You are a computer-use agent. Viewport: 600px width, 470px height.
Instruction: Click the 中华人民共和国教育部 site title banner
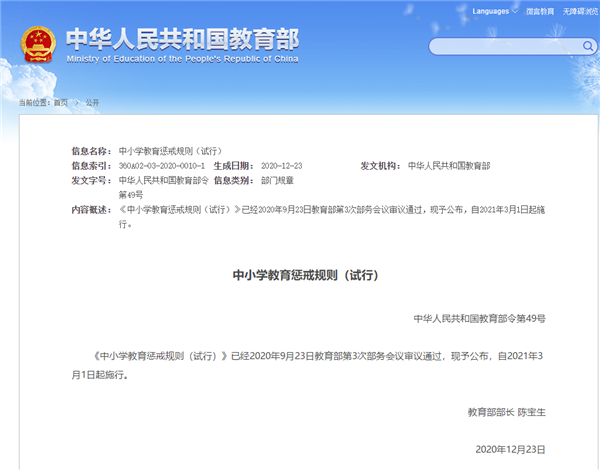[x=181, y=38]
